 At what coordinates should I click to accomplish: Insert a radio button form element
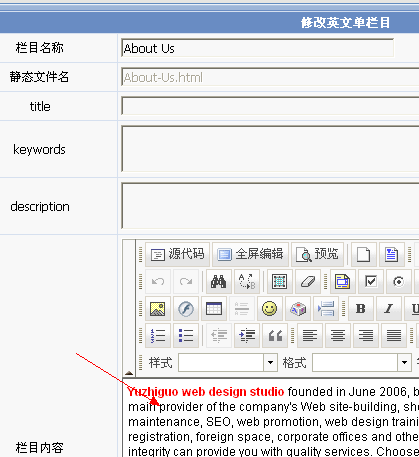(x=399, y=282)
